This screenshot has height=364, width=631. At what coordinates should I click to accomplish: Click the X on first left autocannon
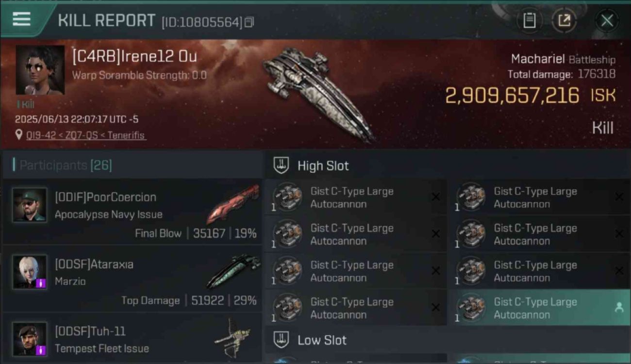(435, 197)
